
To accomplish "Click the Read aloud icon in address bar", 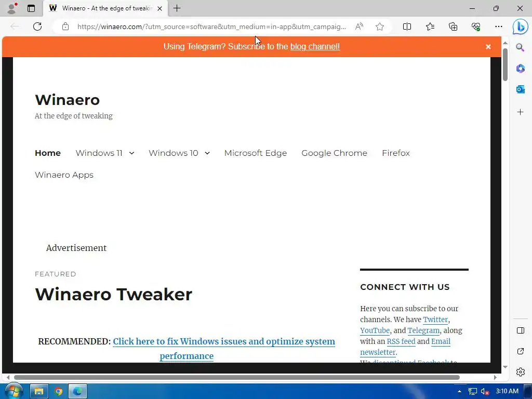I will click(x=359, y=26).
